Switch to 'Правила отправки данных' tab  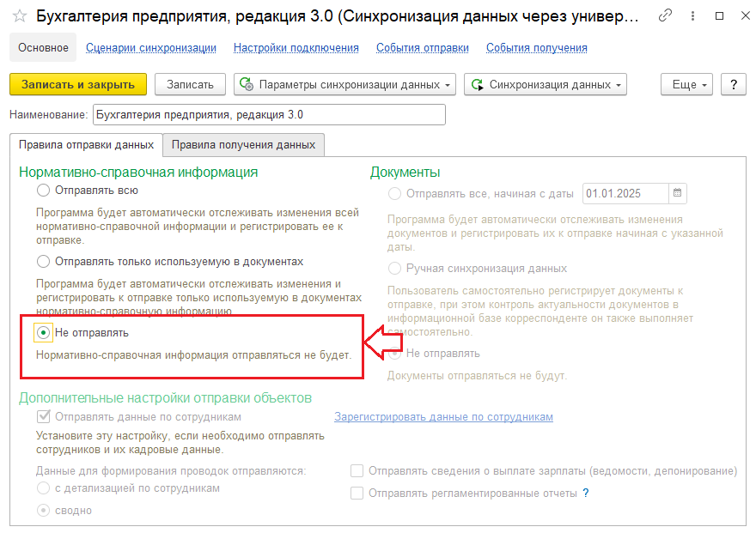pos(86,145)
